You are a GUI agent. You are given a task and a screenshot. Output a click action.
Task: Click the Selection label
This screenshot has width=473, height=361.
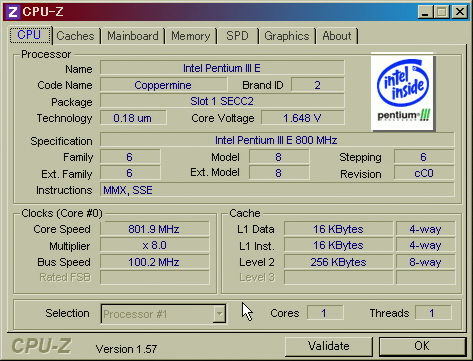pyautogui.click(x=67, y=313)
